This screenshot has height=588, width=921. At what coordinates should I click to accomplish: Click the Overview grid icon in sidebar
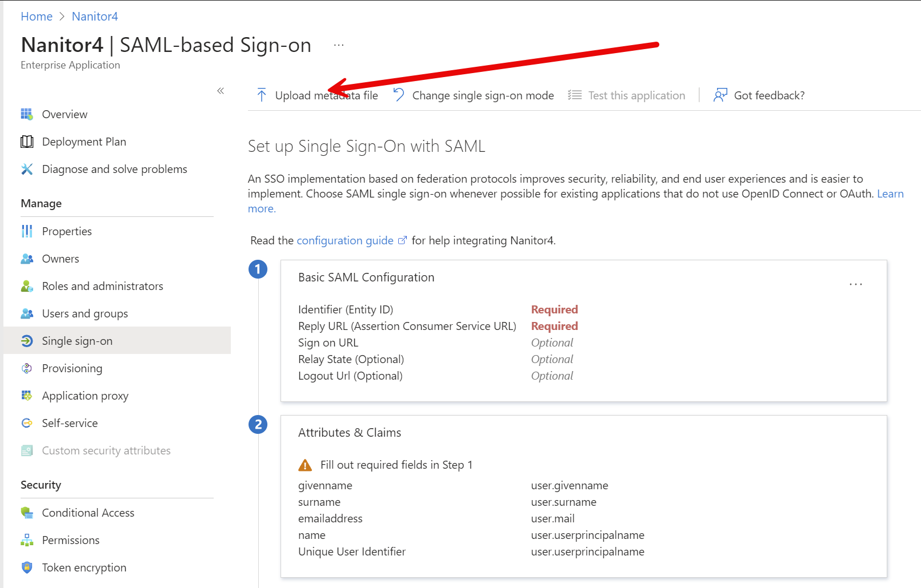[27, 114]
